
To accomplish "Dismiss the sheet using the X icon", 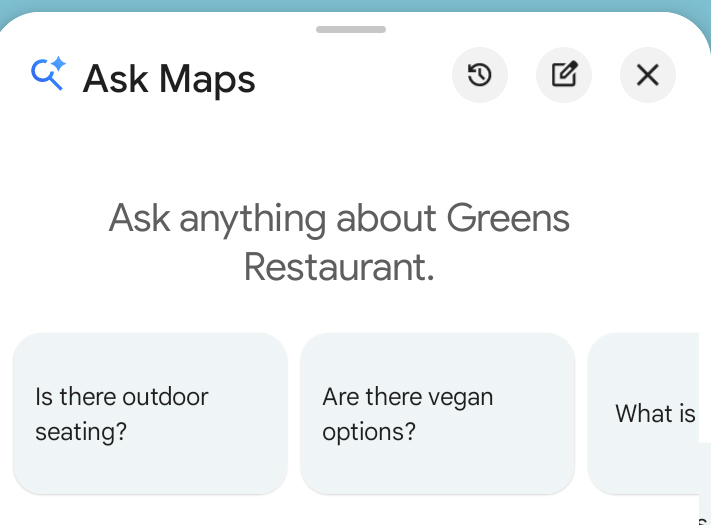I will click(x=648, y=75).
